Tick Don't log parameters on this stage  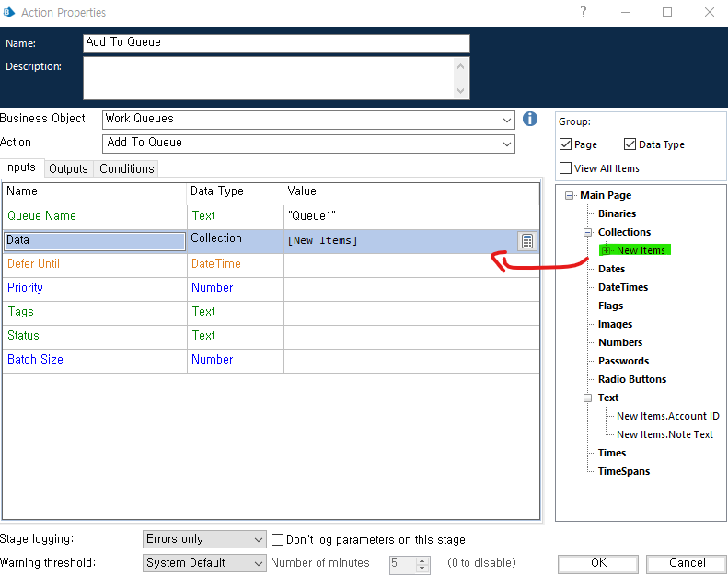click(x=278, y=539)
